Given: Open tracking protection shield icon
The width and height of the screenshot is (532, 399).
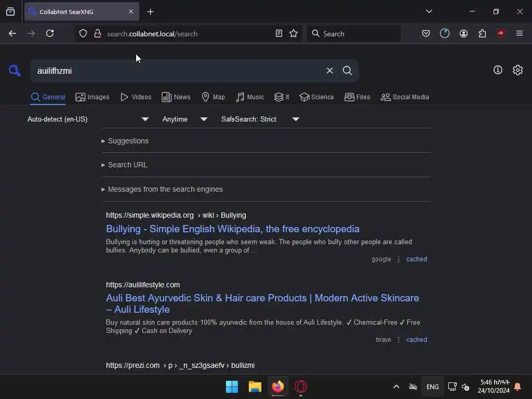Looking at the screenshot, I should pos(83,33).
